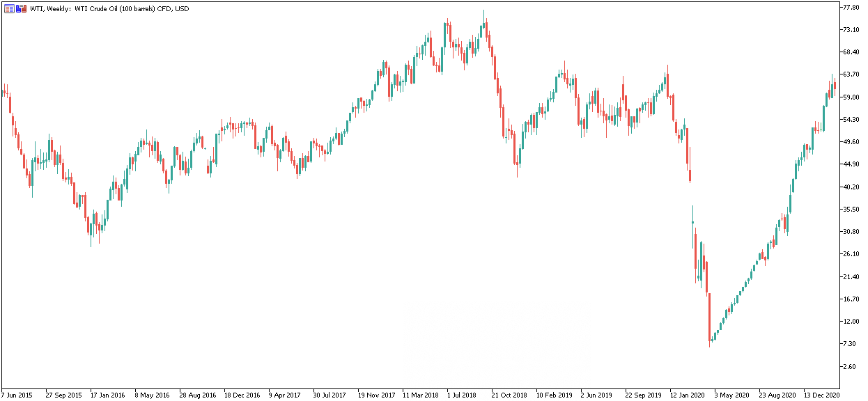This screenshot has height=401, width=868.
Task: Select the 59.00 price level label
Action: pos(851,97)
